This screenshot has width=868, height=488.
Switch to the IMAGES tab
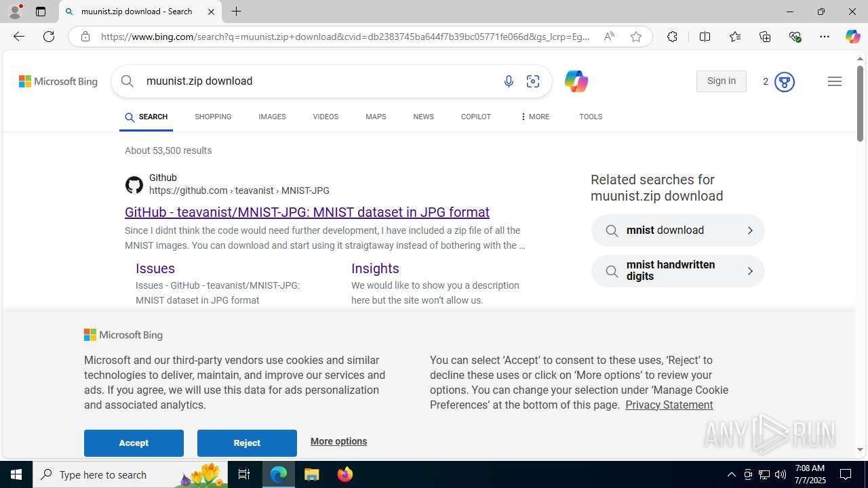pos(272,117)
